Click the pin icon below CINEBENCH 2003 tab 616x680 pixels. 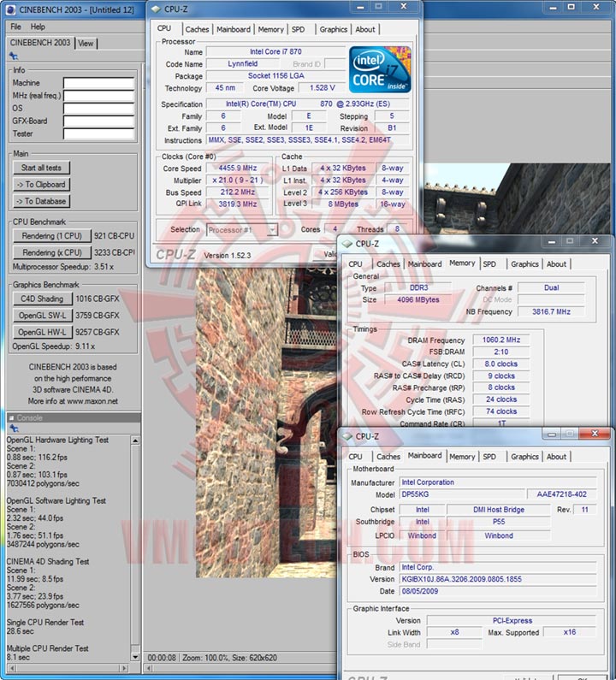[x=14, y=56]
